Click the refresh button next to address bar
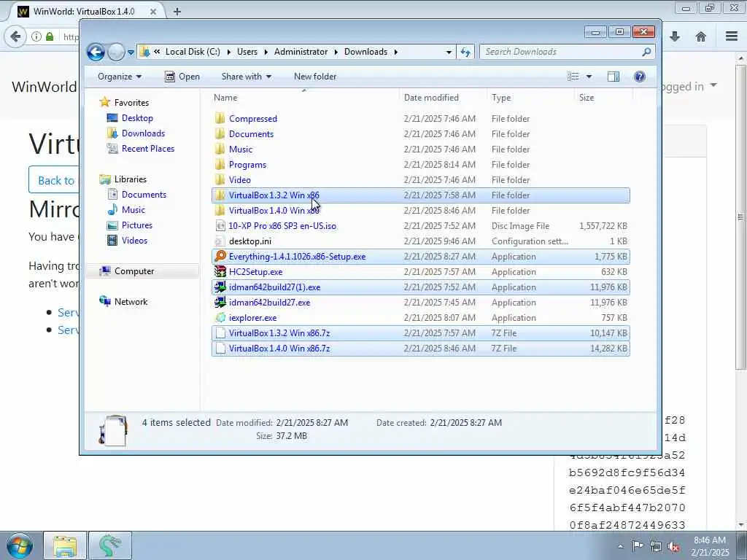Viewport: 747px width, 560px height. (465, 52)
